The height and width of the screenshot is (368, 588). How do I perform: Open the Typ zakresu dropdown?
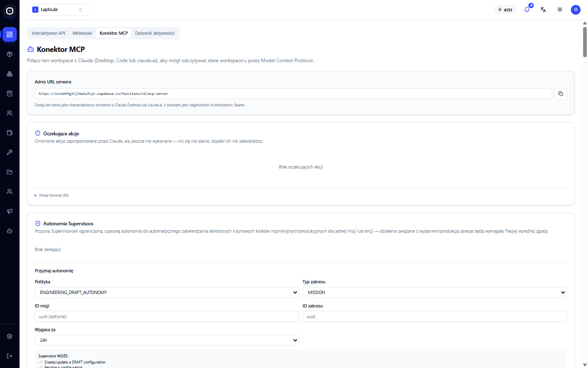tap(434, 292)
